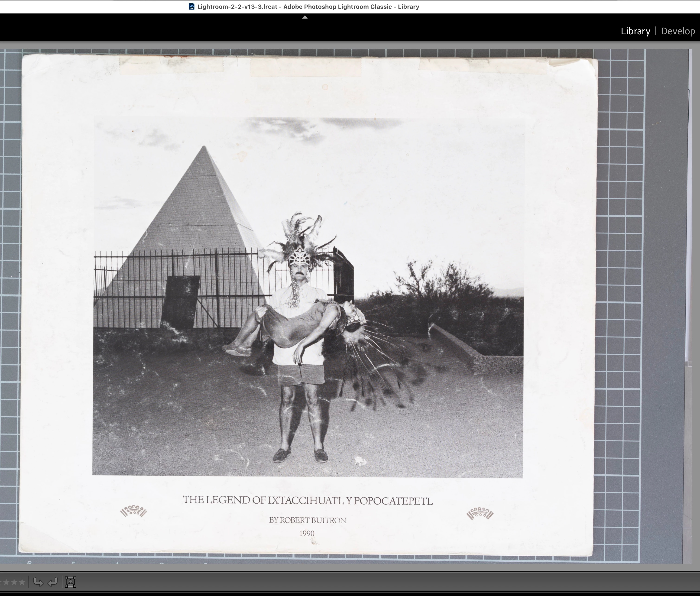
Task: Click the Lightroom-2-2-v13-3.lrcat window title
Action: coord(308,7)
